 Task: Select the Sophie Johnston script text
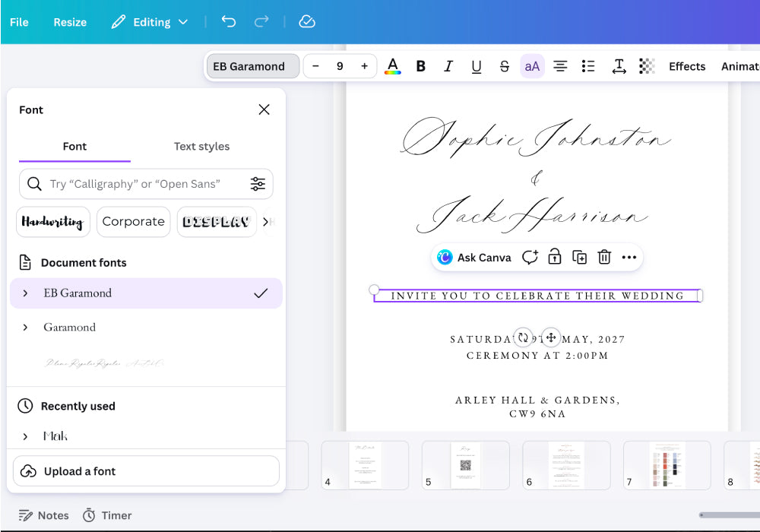point(536,138)
